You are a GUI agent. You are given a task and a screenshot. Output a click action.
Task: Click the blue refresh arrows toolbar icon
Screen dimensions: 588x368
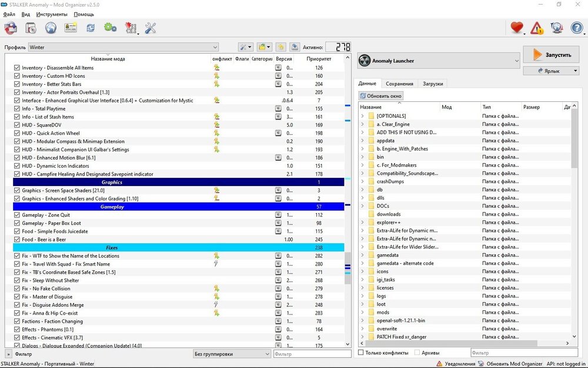[x=91, y=28]
